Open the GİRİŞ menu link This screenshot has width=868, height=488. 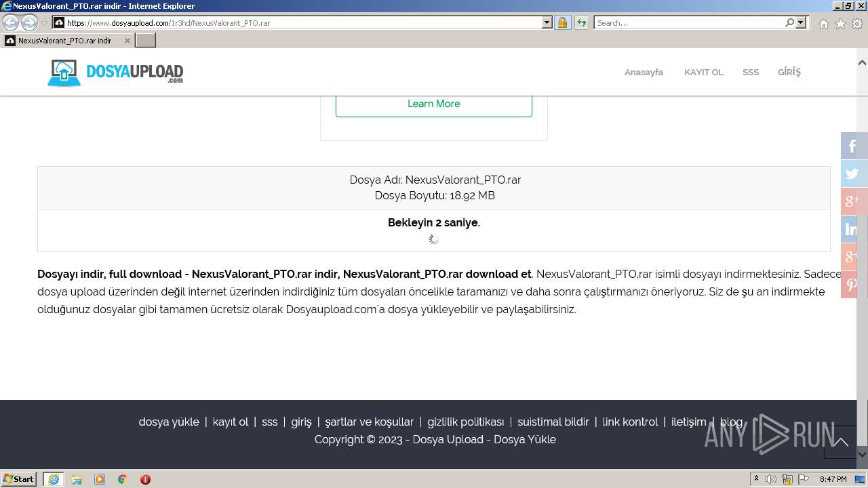[x=789, y=72]
